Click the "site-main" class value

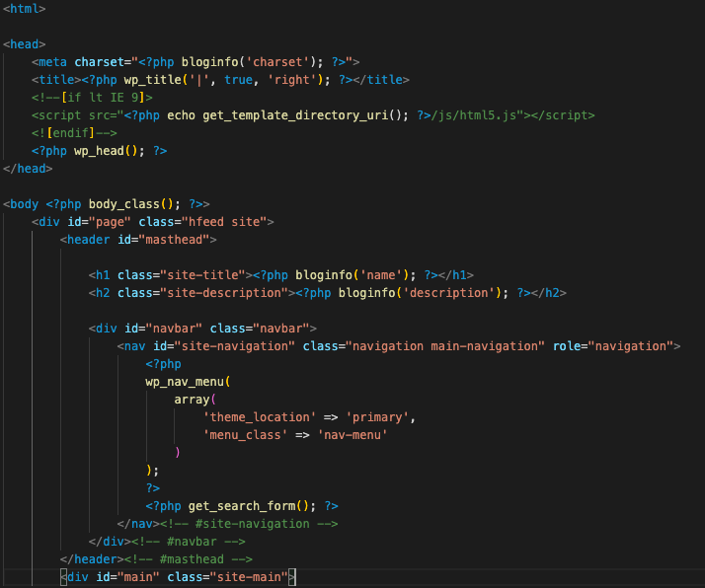click(x=249, y=577)
